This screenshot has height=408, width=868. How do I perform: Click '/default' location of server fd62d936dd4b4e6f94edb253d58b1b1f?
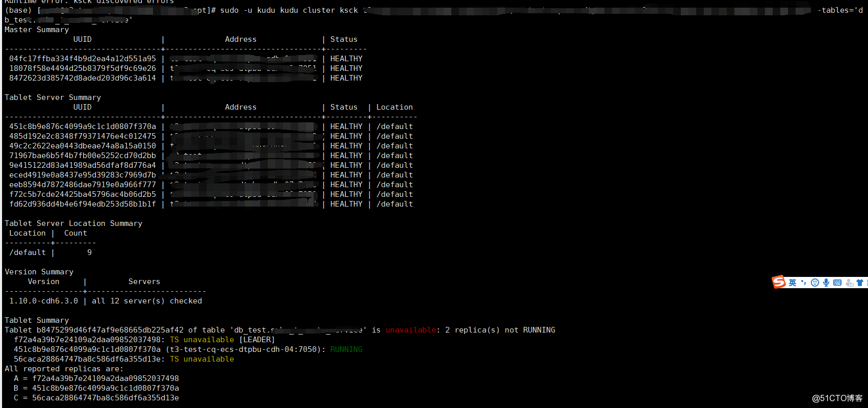(x=395, y=204)
